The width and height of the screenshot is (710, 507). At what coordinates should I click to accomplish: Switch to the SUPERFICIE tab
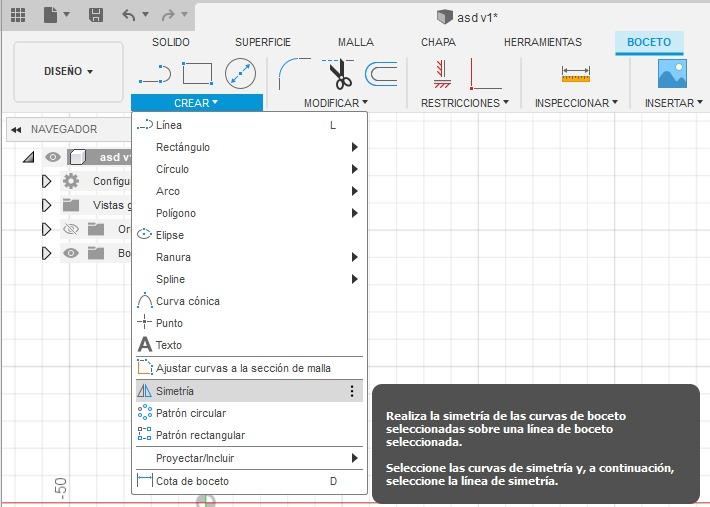263,43
